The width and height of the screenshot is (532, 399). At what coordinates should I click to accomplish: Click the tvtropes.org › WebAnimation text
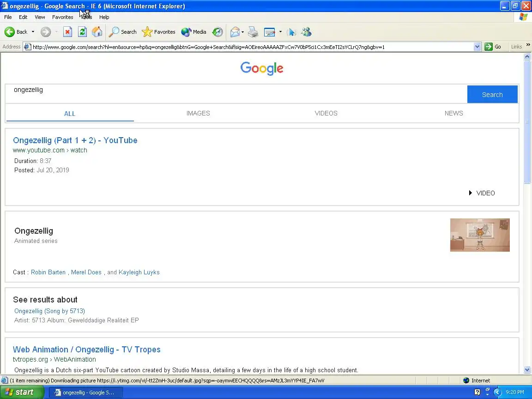point(54,359)
